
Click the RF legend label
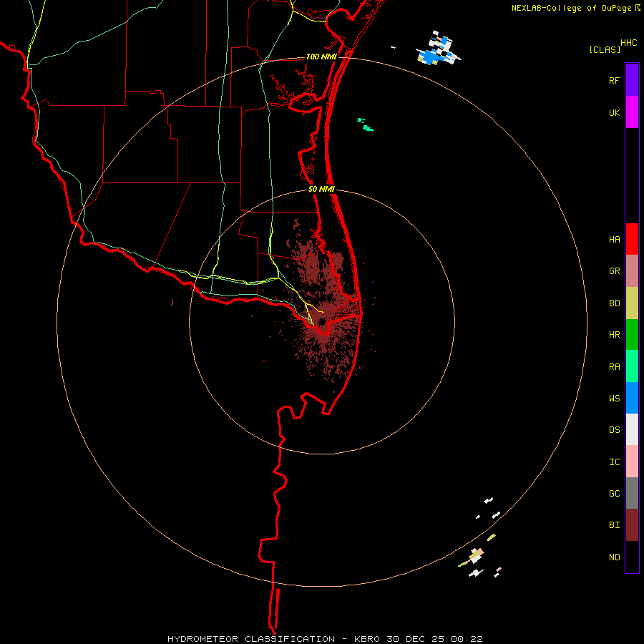point(614,81)
